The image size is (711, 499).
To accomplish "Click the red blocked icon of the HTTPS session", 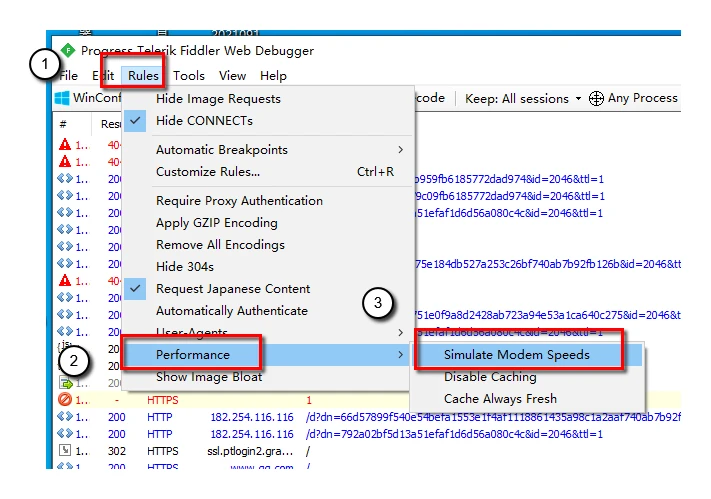I will pos(65,400).
